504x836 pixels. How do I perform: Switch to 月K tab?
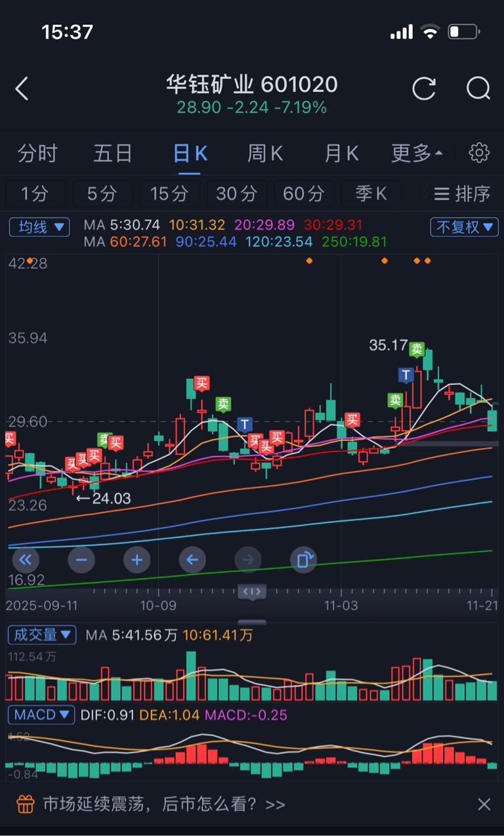tap(342, 154)
